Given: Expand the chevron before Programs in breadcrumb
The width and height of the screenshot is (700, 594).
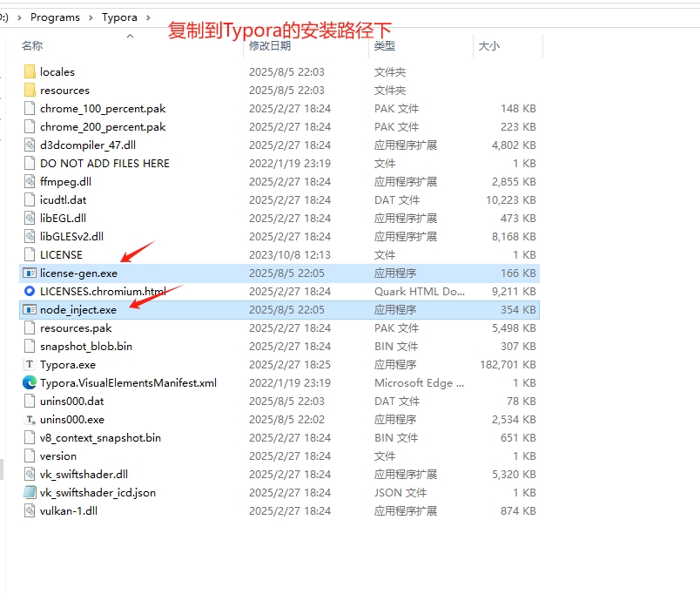Looking at the screenshot, I should click(x=19, y=17).
